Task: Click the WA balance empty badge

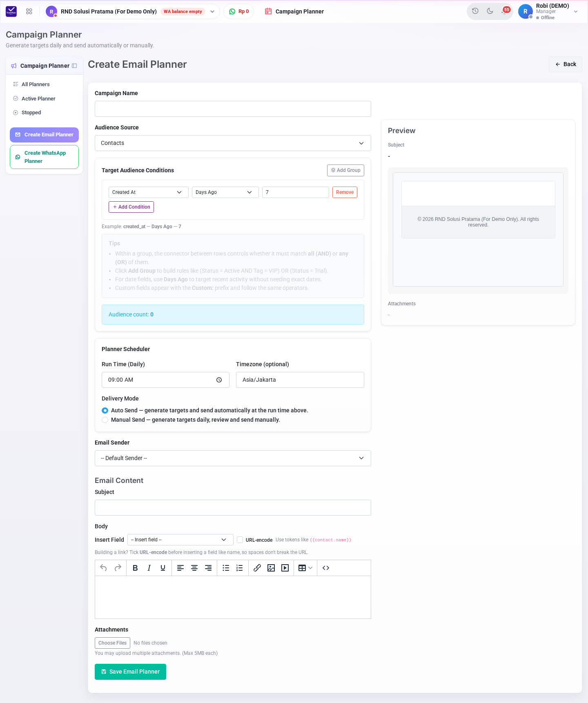Action: click(x=183, y=11)
